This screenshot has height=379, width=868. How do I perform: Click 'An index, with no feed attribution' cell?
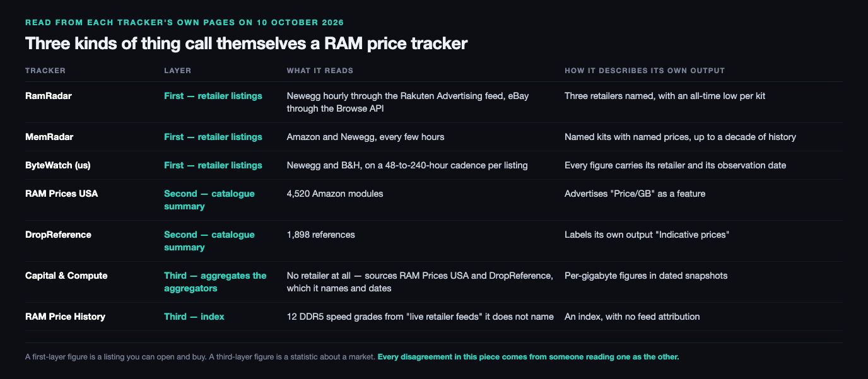632,317
